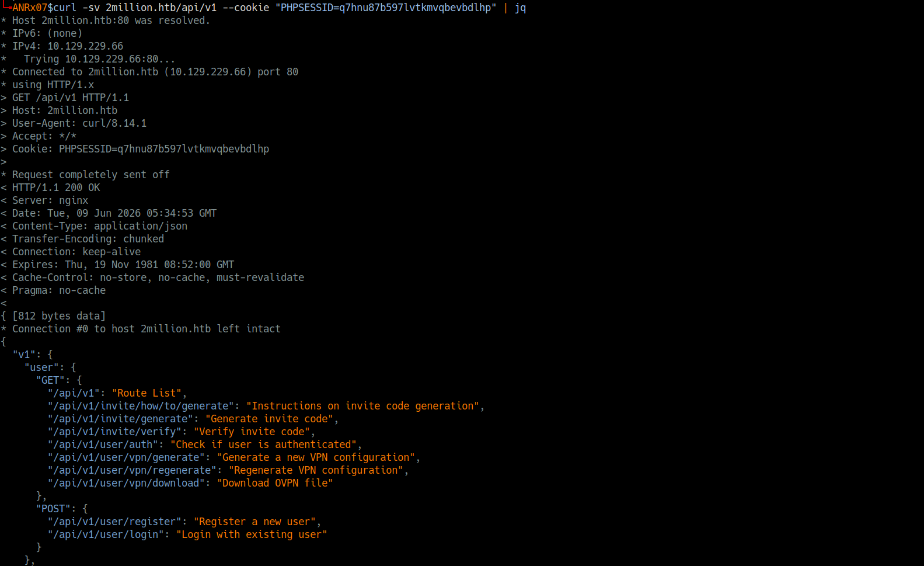Click the "/api/v1/user/register" route key

(114, 522)
